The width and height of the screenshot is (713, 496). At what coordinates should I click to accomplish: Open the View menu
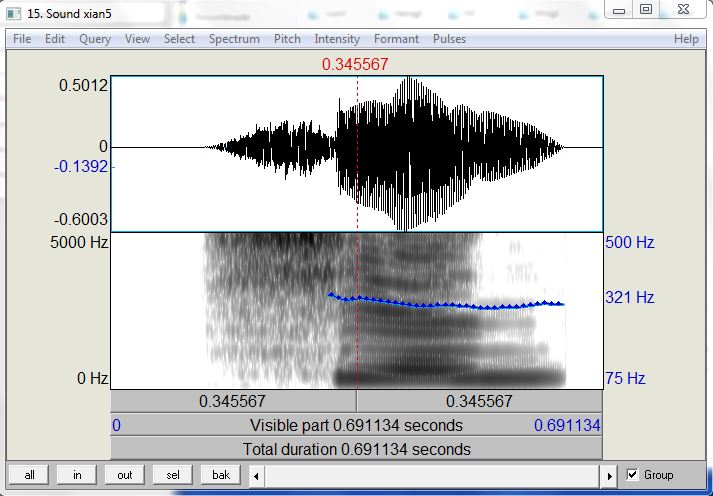137,39
